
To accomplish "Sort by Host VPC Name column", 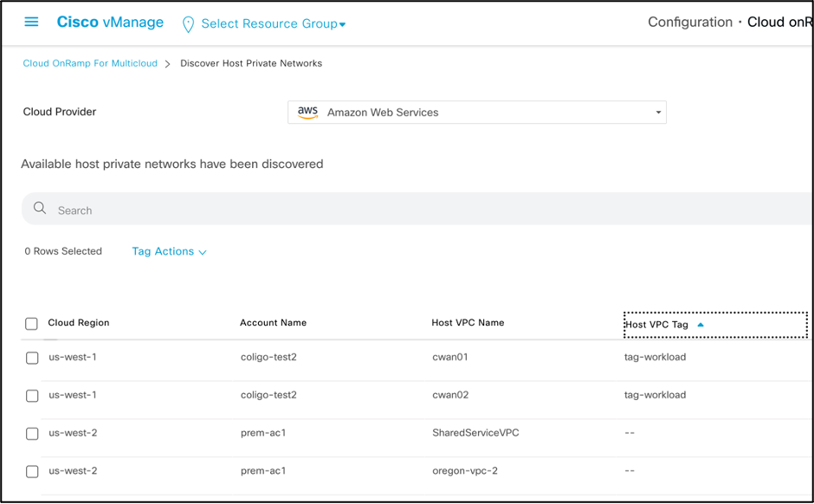I will click(468, 323).
